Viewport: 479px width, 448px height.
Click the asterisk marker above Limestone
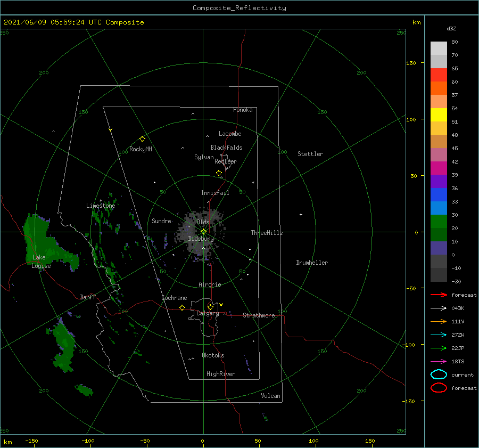coord(101,201)
